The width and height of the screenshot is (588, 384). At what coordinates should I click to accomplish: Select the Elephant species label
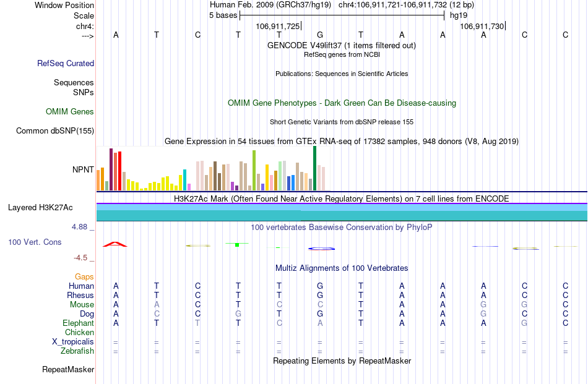point(78,323)
